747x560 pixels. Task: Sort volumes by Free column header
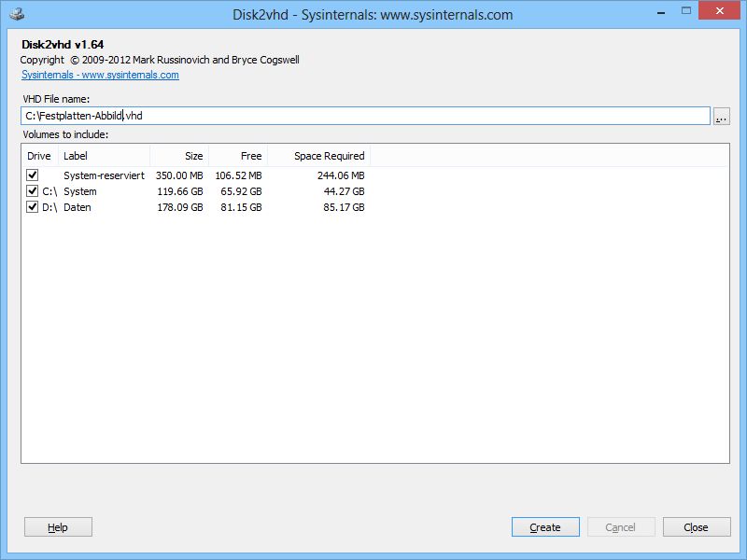coord(238,156)
